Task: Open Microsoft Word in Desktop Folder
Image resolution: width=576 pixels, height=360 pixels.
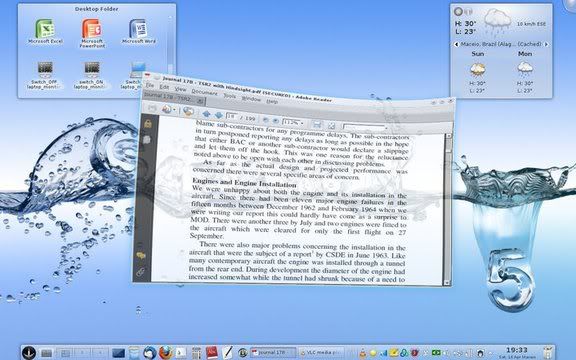Action: (x=138, y=31)
